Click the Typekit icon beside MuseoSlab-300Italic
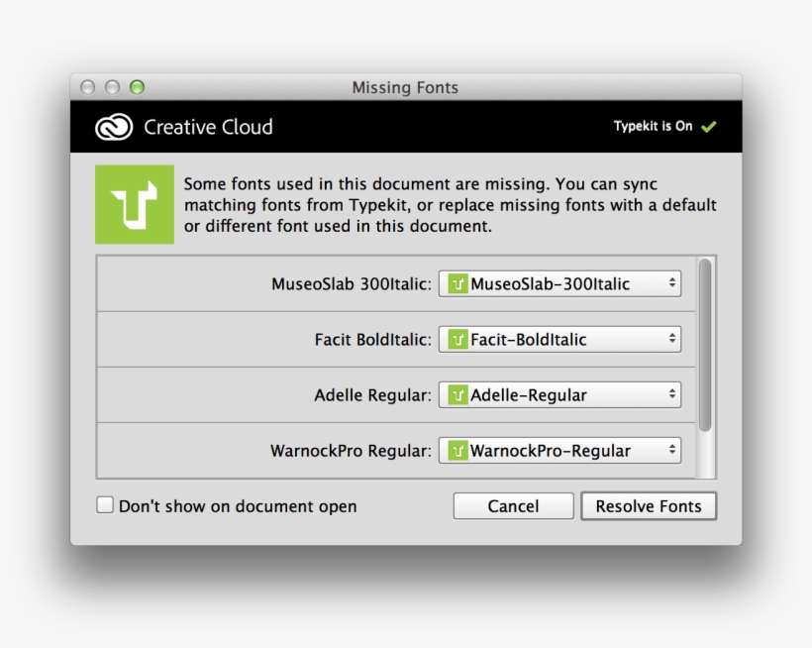 (x=457, y=283)
